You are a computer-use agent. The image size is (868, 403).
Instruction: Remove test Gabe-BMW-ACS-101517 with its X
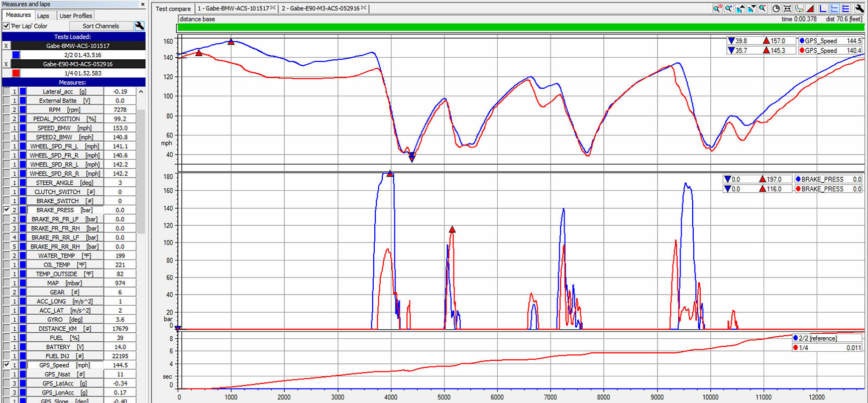click(x=6, y=46)
